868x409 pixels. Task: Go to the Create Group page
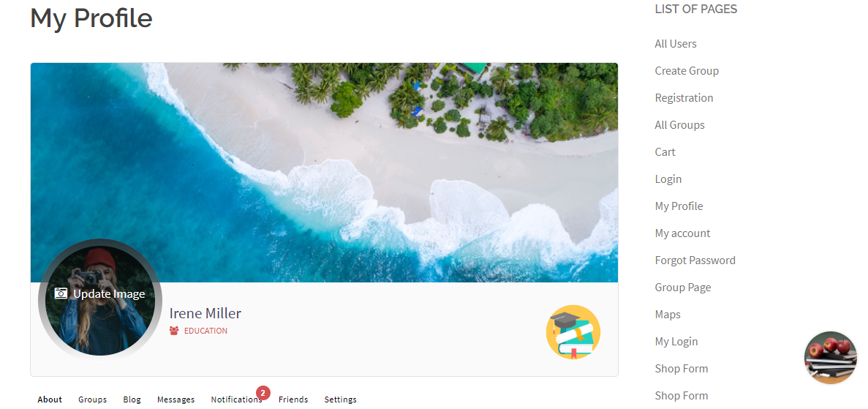687,71
